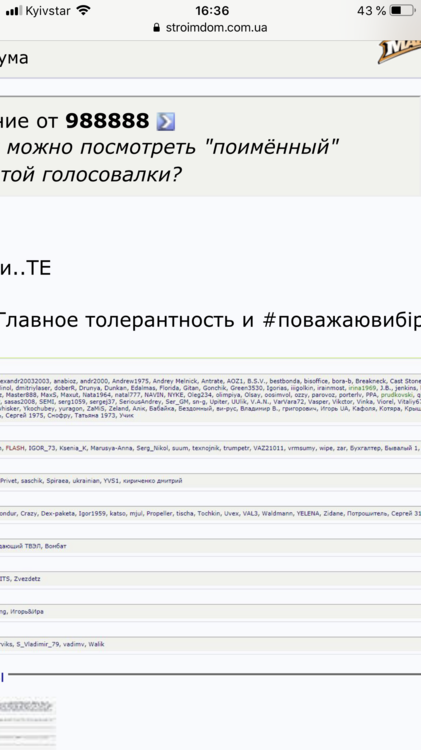This screenshot has width=421, height=750.
Task: Open voter profile Сергей 1975
Action: click(x=22, y=415)
